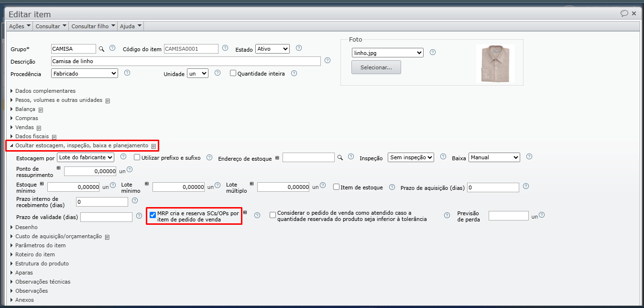Click plus grid icon beside Estoque mínimo
Screen dimensions: 644x308
point(42,184)
